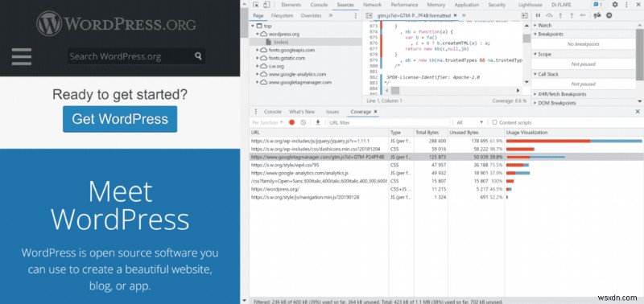This screenshot has width=644, height=304.
Task: Open the navigator pane three-dot menu
Action: click(356, 15)
